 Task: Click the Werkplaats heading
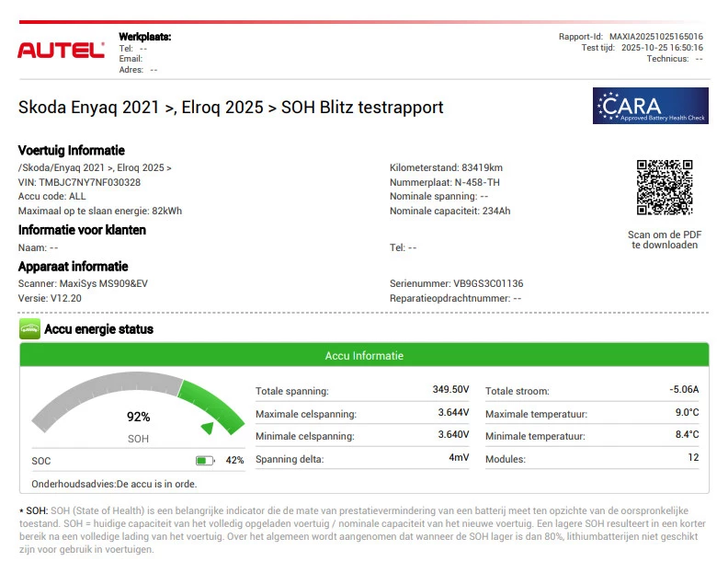(145, 37)
